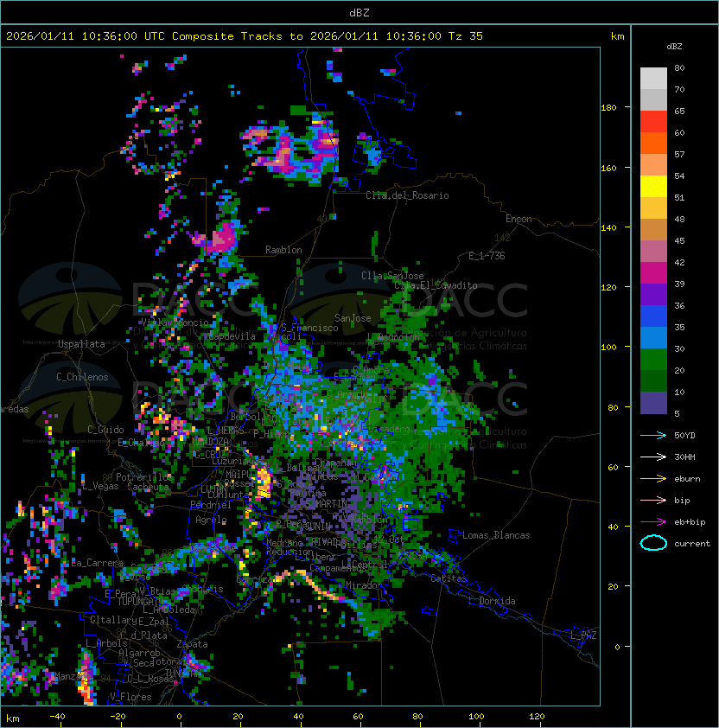
Task: Click the 'Lomas_Blancas' map label
Action: pos(496,535)
